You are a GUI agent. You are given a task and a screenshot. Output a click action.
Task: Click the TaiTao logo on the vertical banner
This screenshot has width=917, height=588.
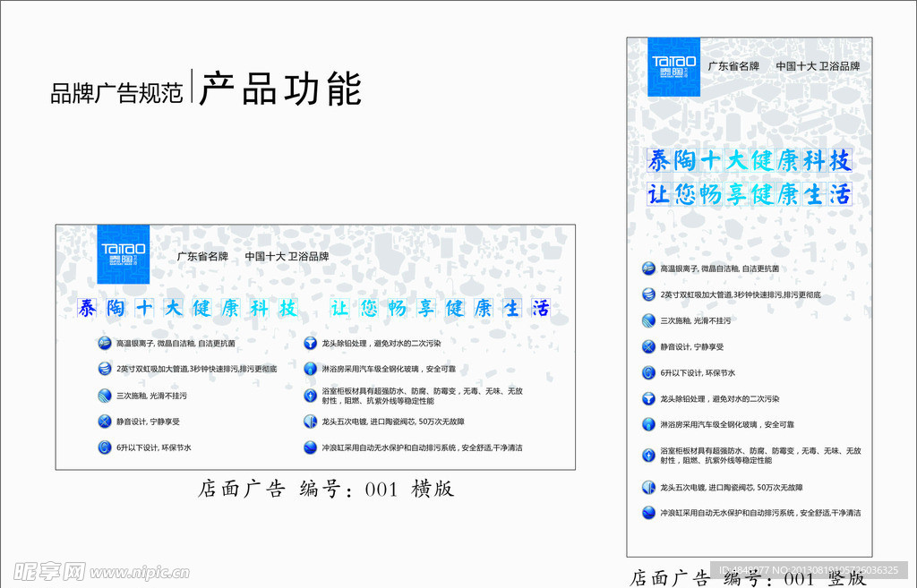[673, 68]
